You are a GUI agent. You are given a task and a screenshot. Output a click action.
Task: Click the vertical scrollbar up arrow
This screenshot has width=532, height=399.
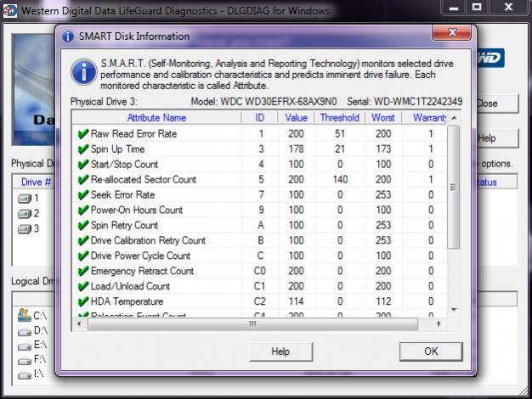[454, 118]
